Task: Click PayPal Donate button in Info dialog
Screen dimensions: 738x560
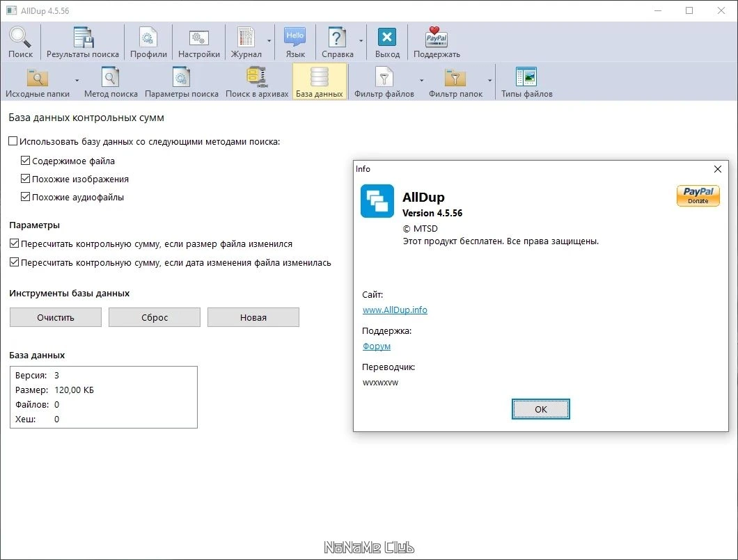Action: (698, 195)
